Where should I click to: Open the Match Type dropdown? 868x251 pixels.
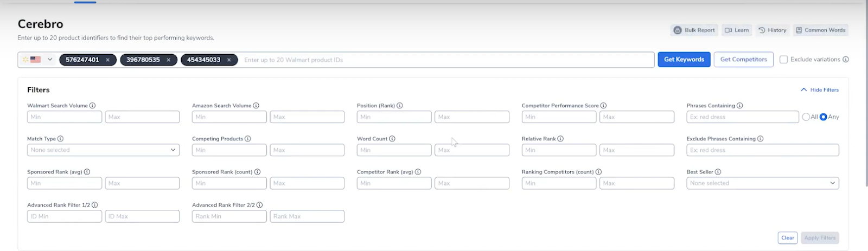tap(103, 150)
